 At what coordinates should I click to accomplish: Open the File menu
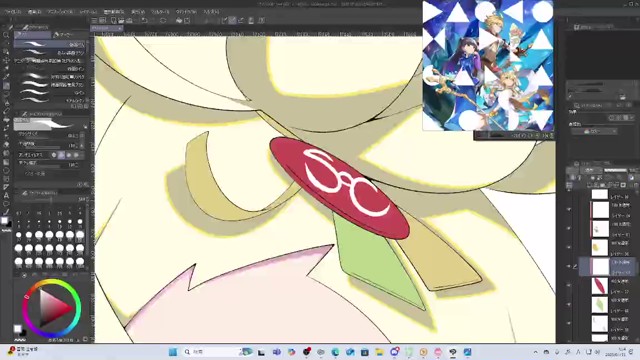pos(13,12)
